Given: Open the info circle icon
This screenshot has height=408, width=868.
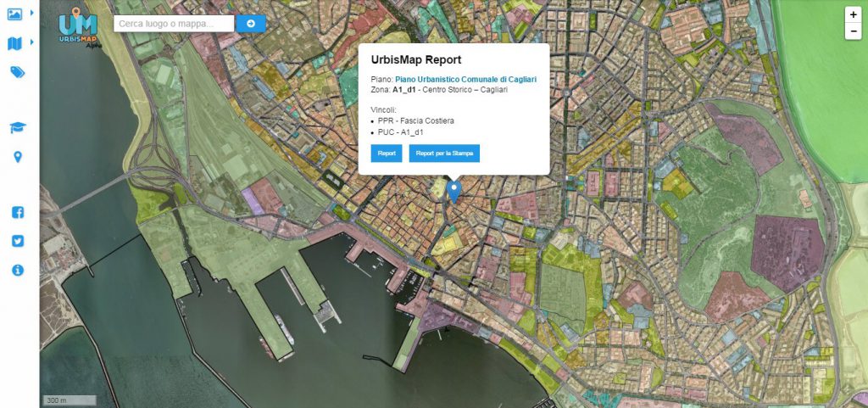Looking at the screenshot, I should (x=18, y=270).
